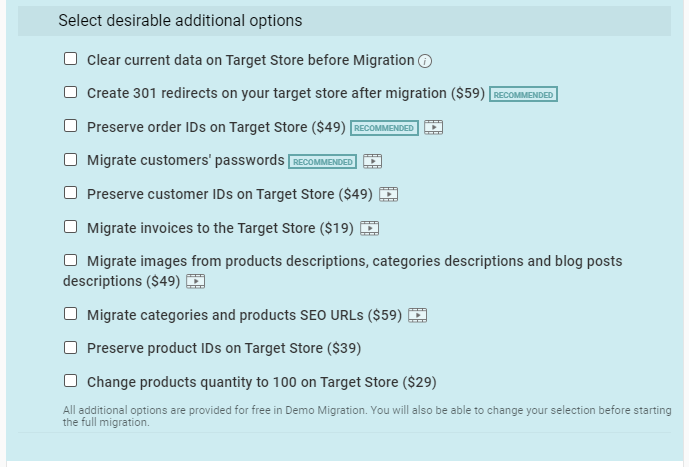
Task: Check Create 301 redirects option
Action: point(70,92)
